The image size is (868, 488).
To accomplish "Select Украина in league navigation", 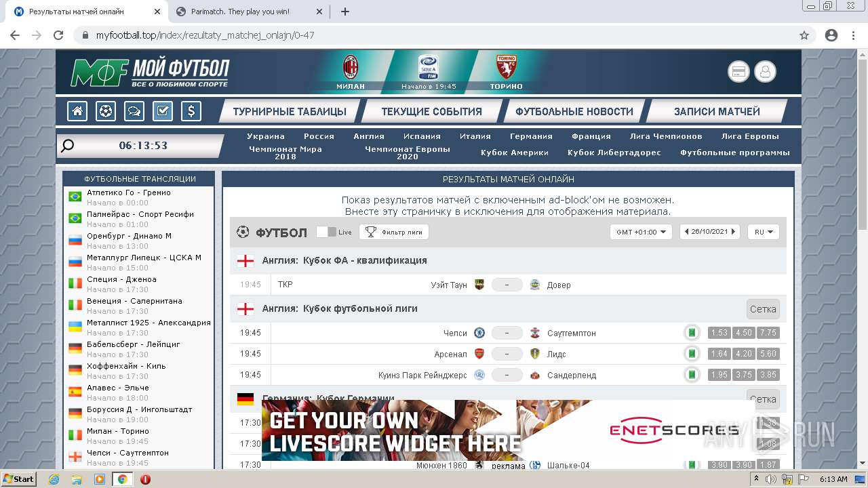I will point(266,136).
